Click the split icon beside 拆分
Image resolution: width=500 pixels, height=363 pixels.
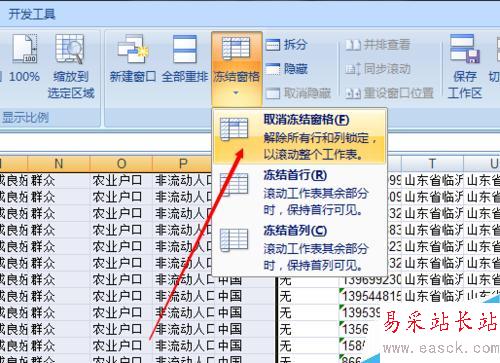click(x=273, y=45)
